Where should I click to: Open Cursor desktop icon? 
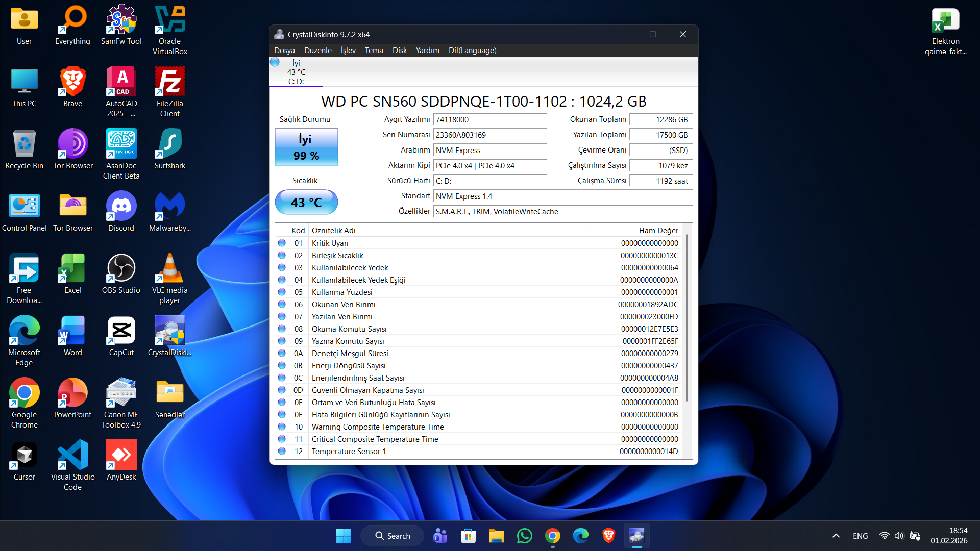tap(24, 461)
